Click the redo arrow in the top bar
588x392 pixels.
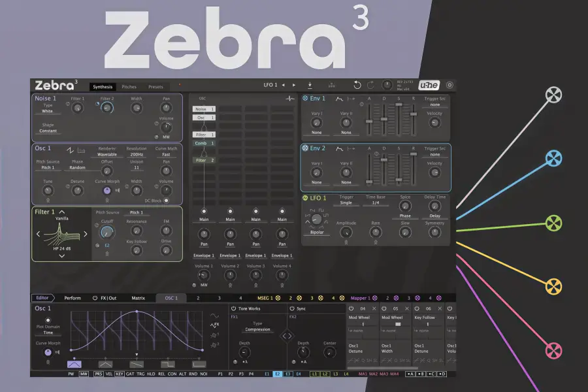tap(370, 85)
